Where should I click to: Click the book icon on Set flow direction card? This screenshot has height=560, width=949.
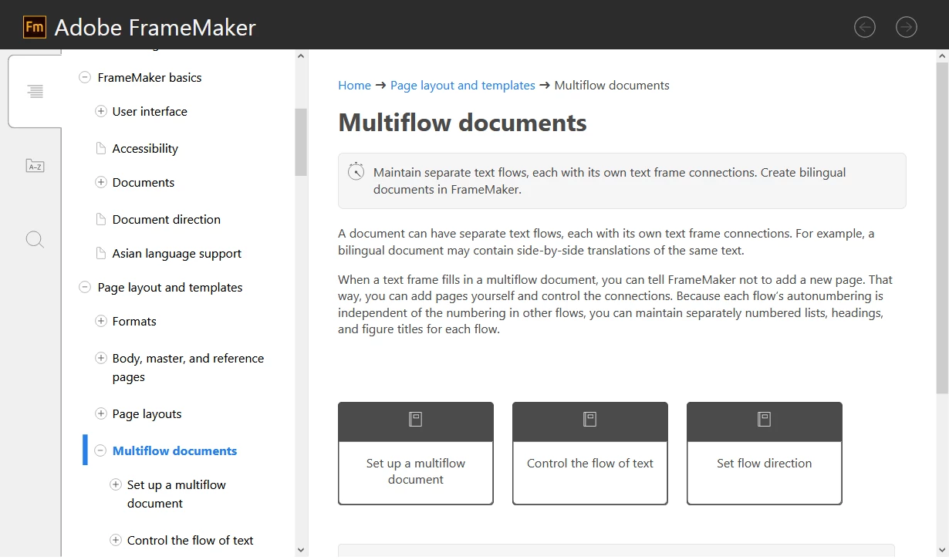click(764, 420)
